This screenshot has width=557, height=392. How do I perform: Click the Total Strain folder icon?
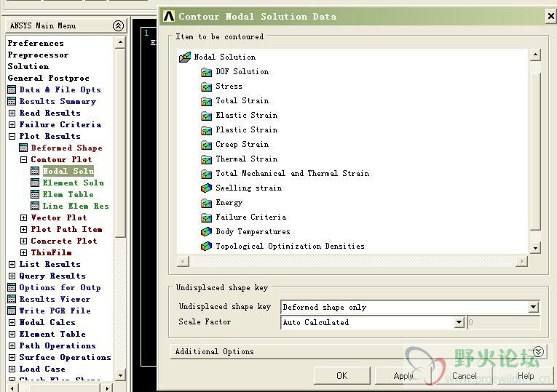point(206,102)
